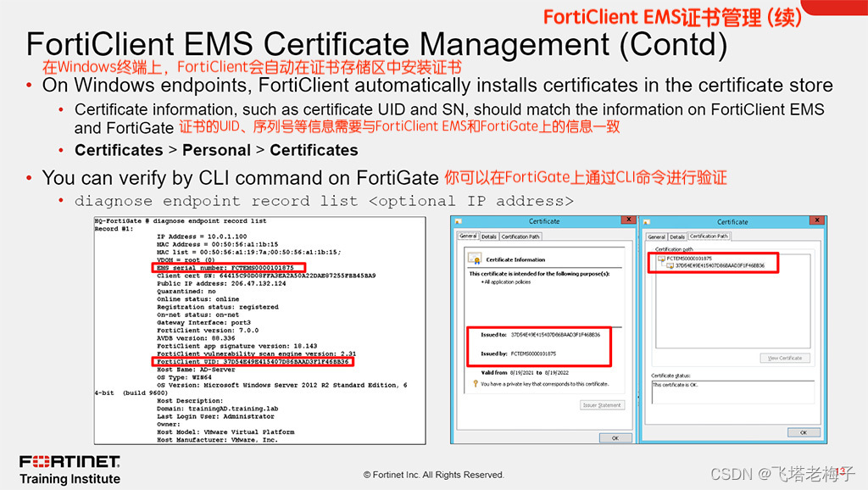Click the Client cert SN line

coord(266,276)
